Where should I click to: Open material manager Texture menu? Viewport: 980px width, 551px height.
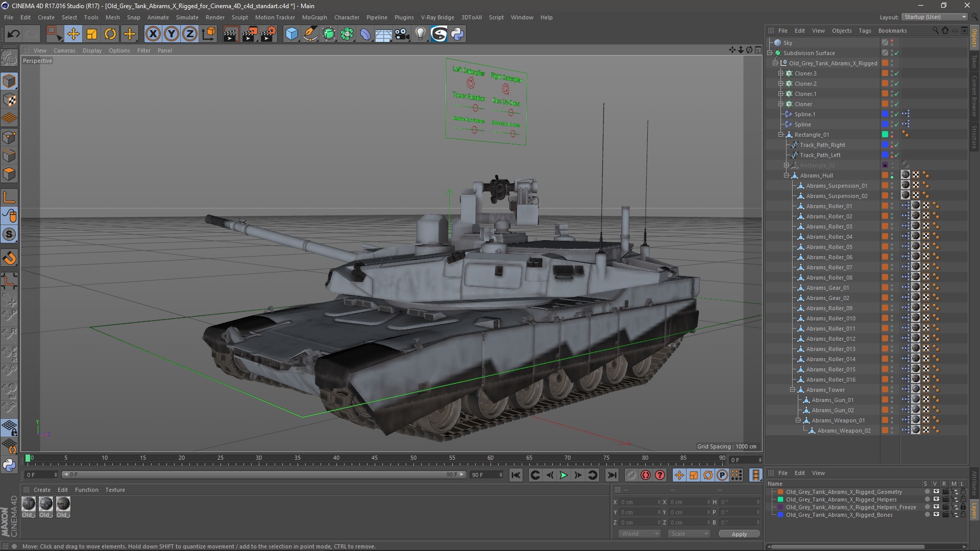[x=115, y=490]
